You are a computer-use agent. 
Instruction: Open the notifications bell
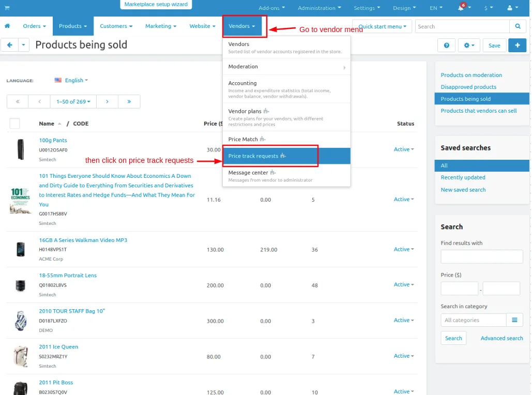point(461,8)
